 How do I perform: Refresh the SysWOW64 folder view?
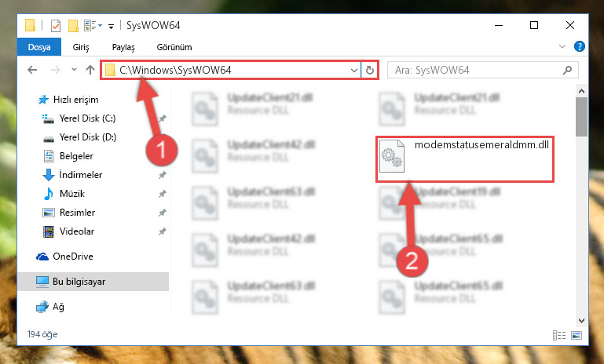coord(369,70)
